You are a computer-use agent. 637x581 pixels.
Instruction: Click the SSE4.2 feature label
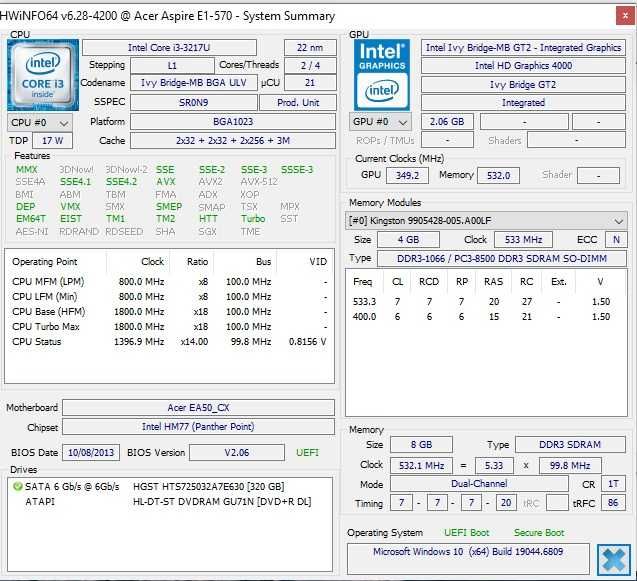[121, 182]
